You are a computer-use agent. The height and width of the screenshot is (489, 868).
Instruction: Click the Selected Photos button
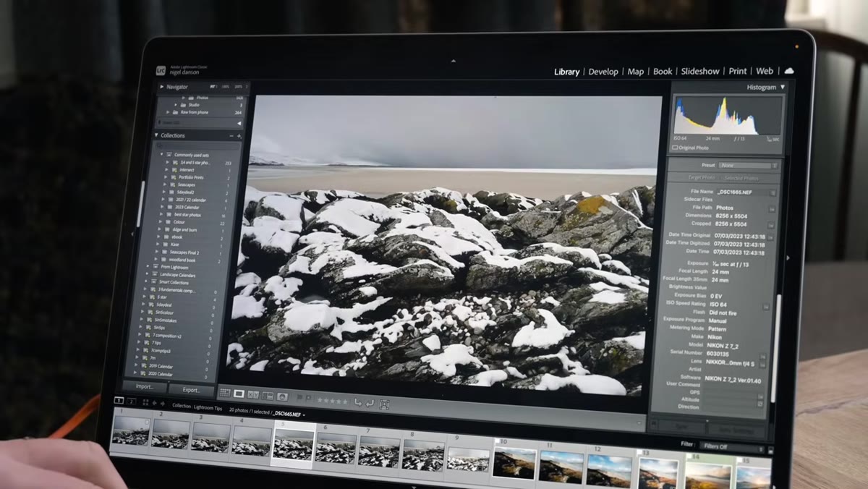click(741, 178)
